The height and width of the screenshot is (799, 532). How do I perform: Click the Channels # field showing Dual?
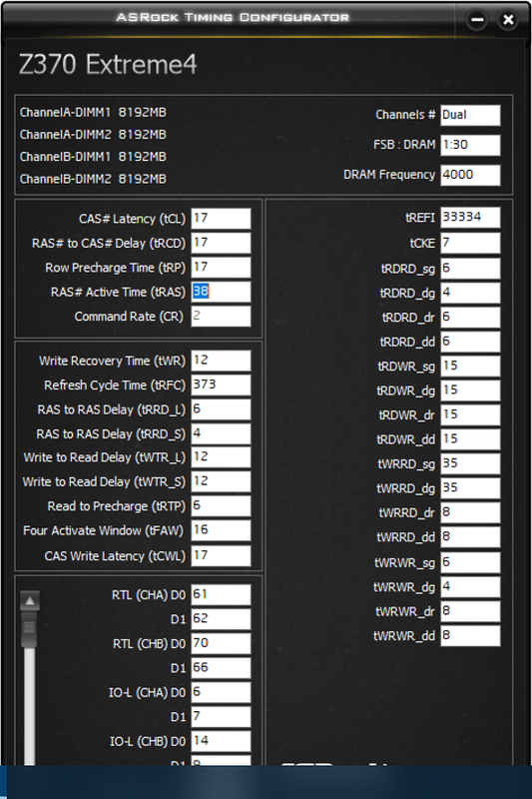pyautogui.click(x=470, y=115)
